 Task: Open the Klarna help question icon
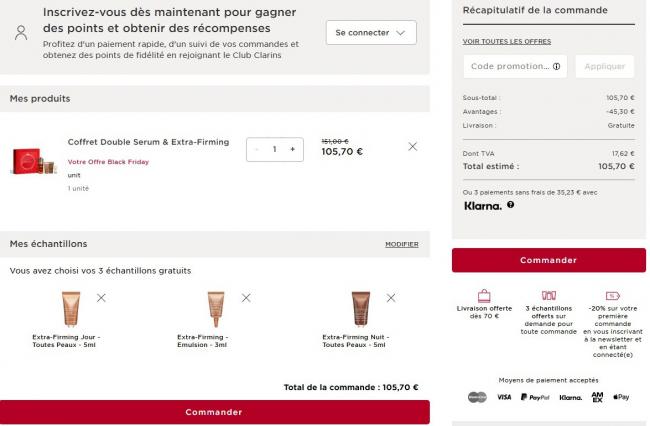tap(511, 205)
